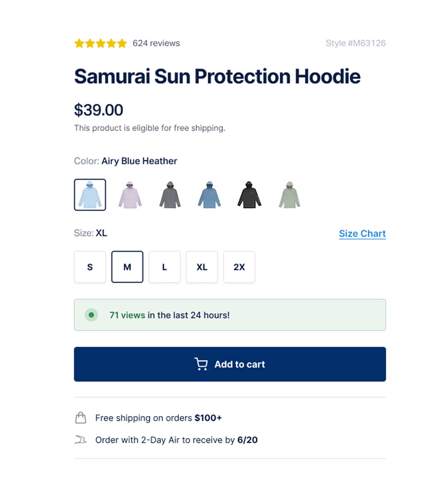Select the currently chosen Airy Blue Heather swatch
Image resolution: width=448 pixels, height=495 pixels.
[90, 195]
